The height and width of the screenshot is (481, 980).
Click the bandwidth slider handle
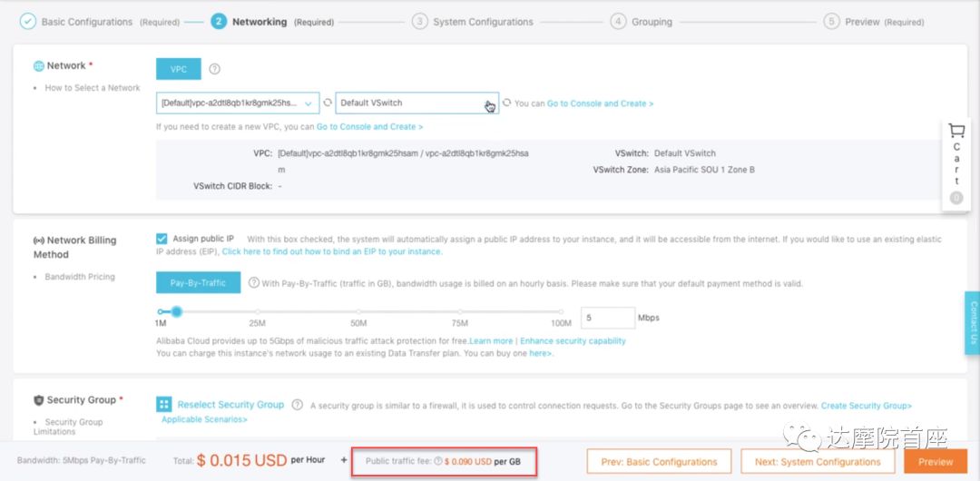[177, 312]
